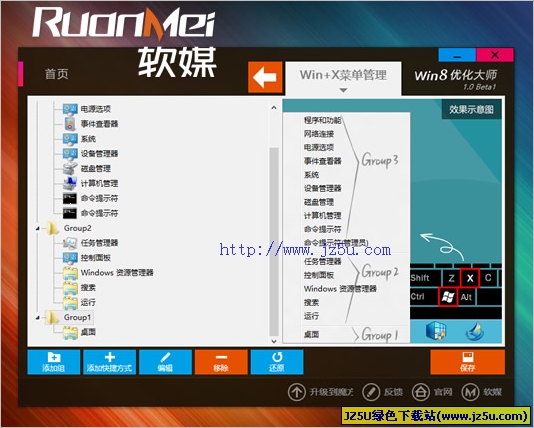Collapse the Group2 folder in tree
The width and height of the screenshot is (534, 428).
38,228
